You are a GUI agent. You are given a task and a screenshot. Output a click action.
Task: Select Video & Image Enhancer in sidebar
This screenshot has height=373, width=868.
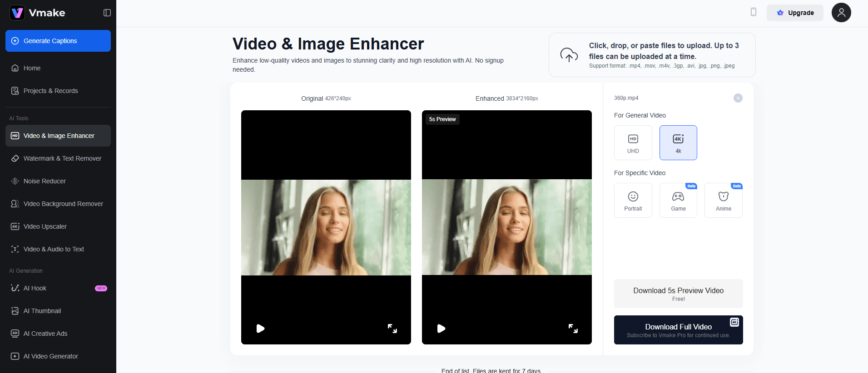click(58, 136)
